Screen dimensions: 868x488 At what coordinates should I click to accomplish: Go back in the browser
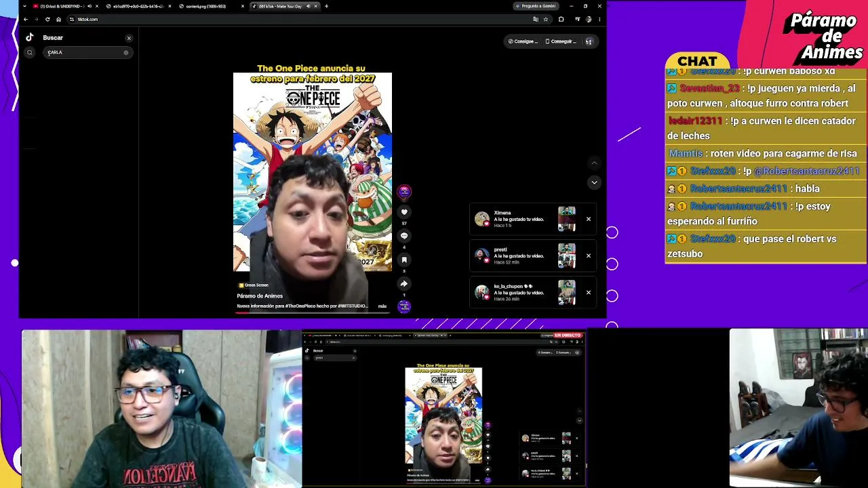pyautogui.click(x=25, y=19)
